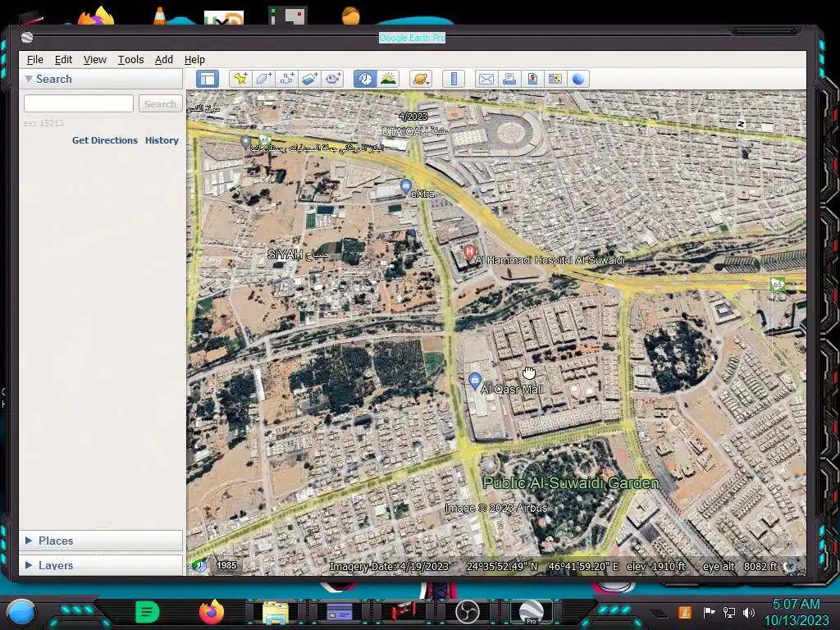Click the Get Directions link

point(105,140)
